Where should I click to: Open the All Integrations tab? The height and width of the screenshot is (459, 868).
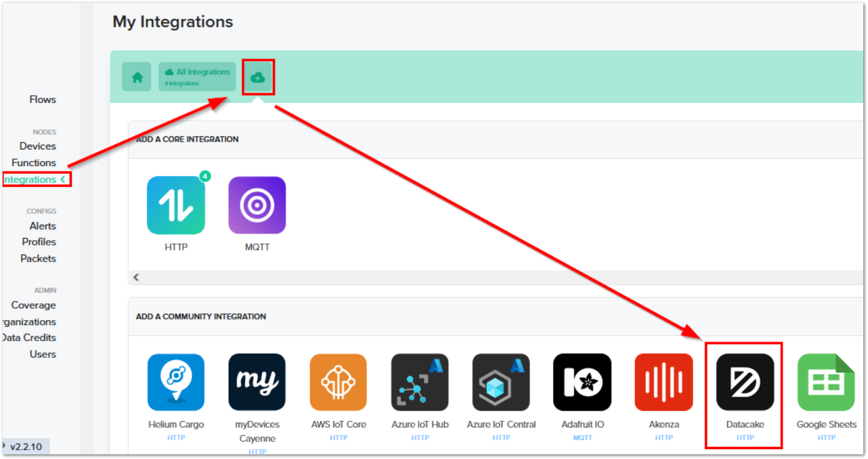coord(197,77)
